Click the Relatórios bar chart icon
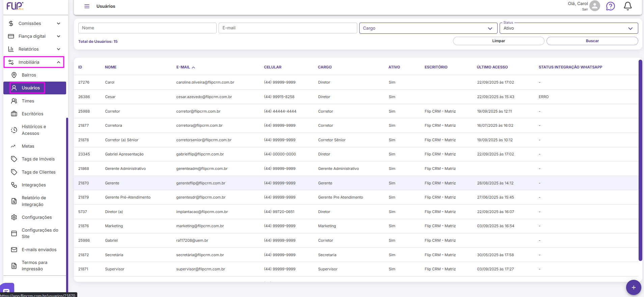 [x=11, y=49]
